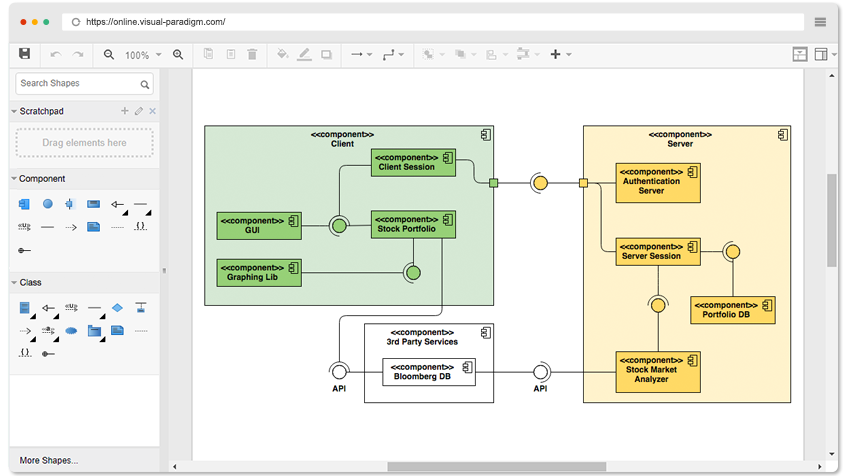Toggle the Shadow rectangle icon
This screenshot has width=848, height=476.
tap(326, 55)
